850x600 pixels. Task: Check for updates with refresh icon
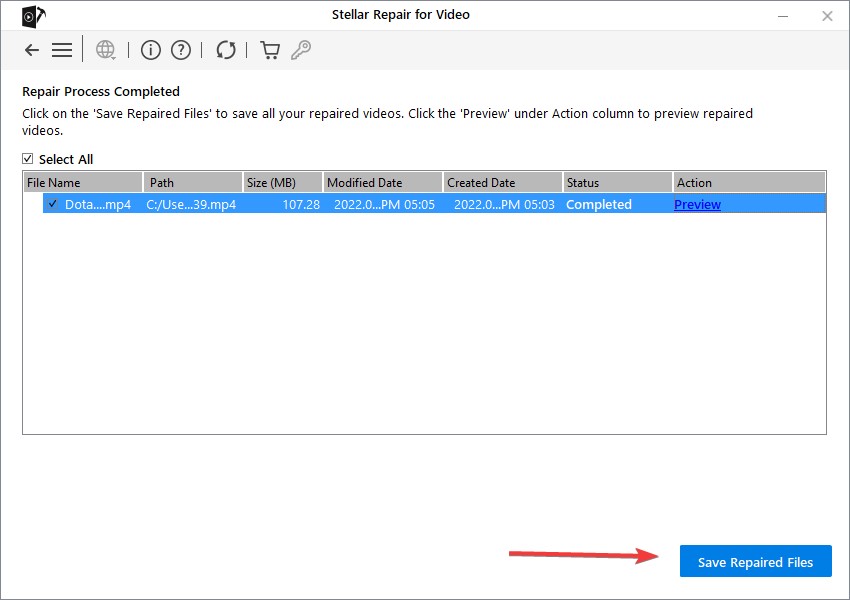tap(226, 50)
